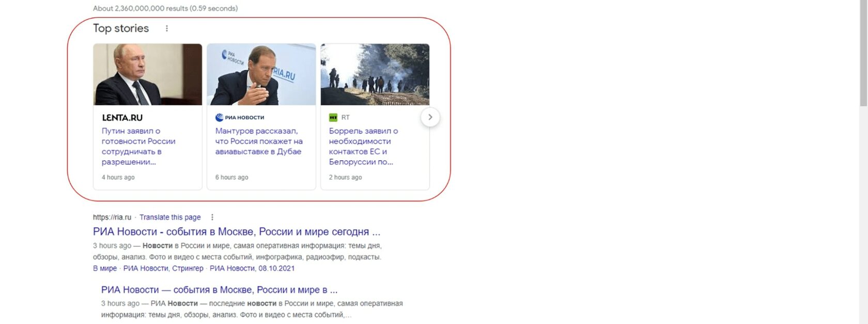The image size is (868, 324).
Task: Show next top stories with the arrow button
Action: (x=430, y=117)
